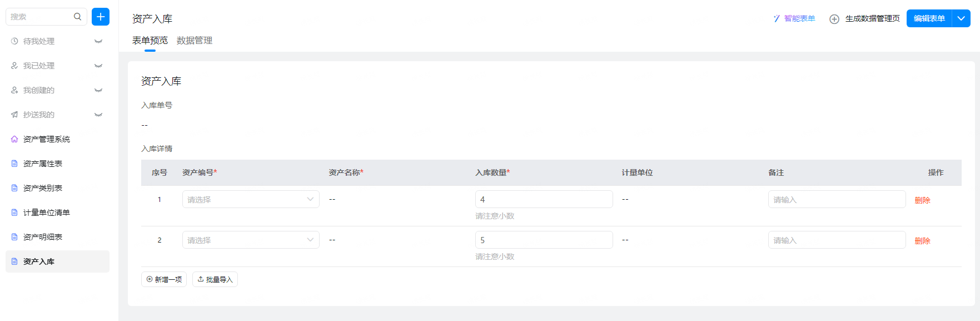This screenshot has width=980, height=321.
Task: Click the 备注 input in row 1
Action: coord(837,199)
